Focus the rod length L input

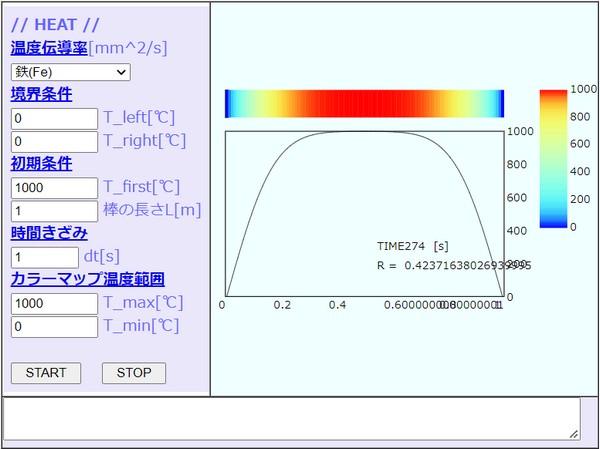click(54, 211)
